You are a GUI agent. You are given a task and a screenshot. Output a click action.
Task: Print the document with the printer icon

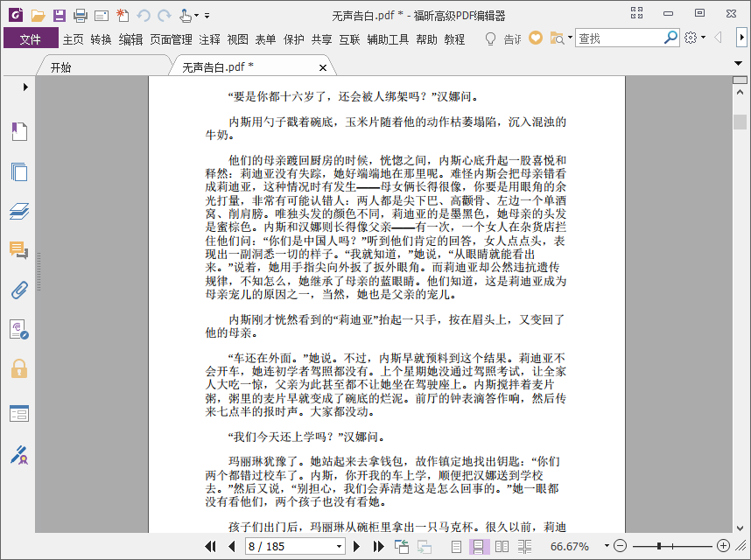(x=80, y=16)
